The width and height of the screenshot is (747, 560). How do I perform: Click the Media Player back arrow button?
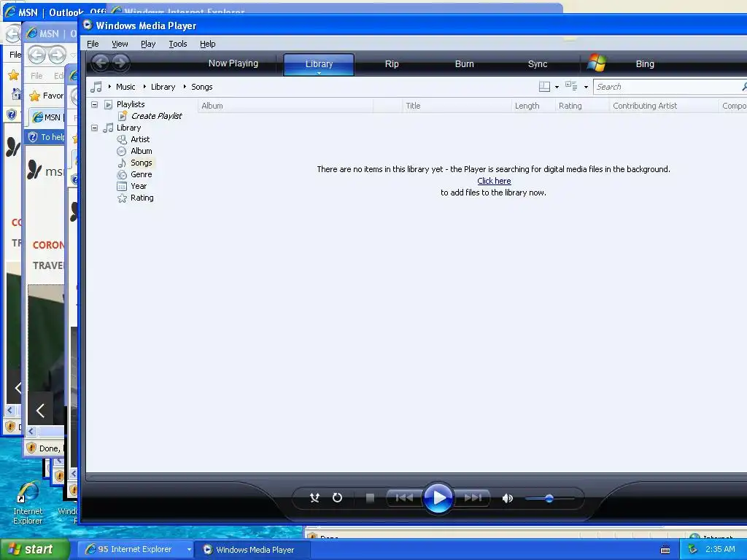tap(100, 63)
